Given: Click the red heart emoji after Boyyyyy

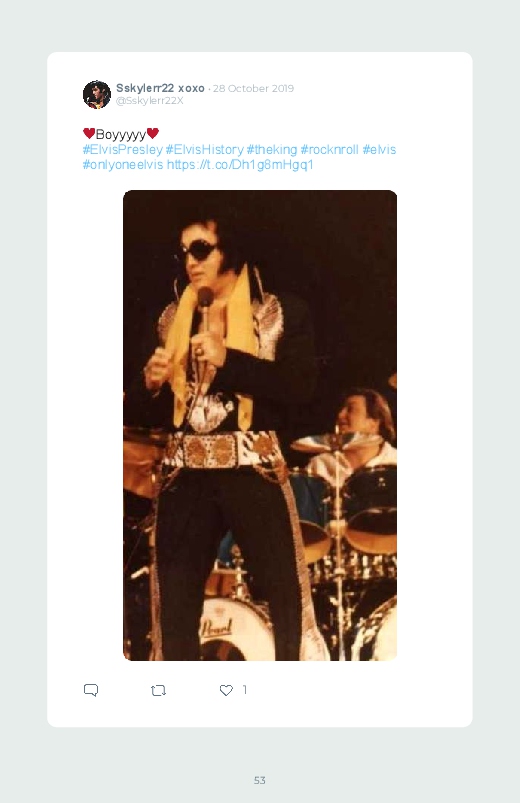Looking at the screenshot, I should point(153,133).
